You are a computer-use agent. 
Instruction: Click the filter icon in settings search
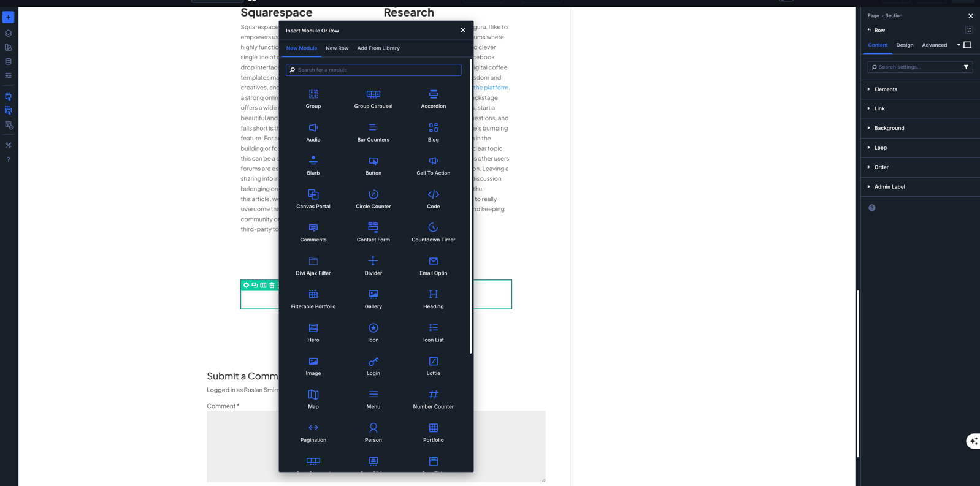click(x=966, y=67)
